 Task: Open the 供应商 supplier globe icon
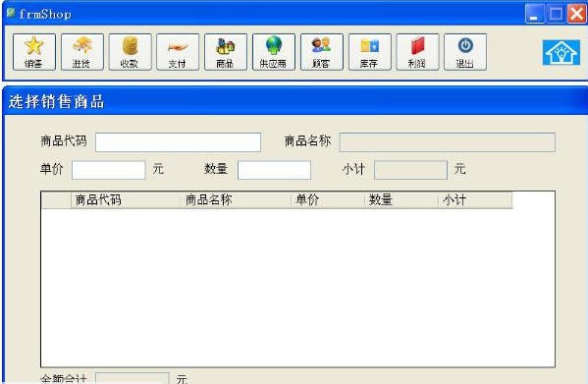pos(274,52)
